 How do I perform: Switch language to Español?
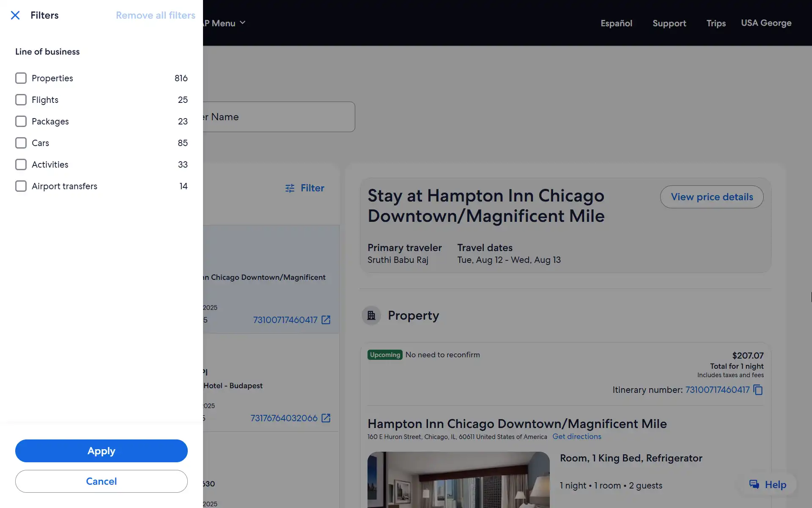pyautogui.click(x=616, y=23)
